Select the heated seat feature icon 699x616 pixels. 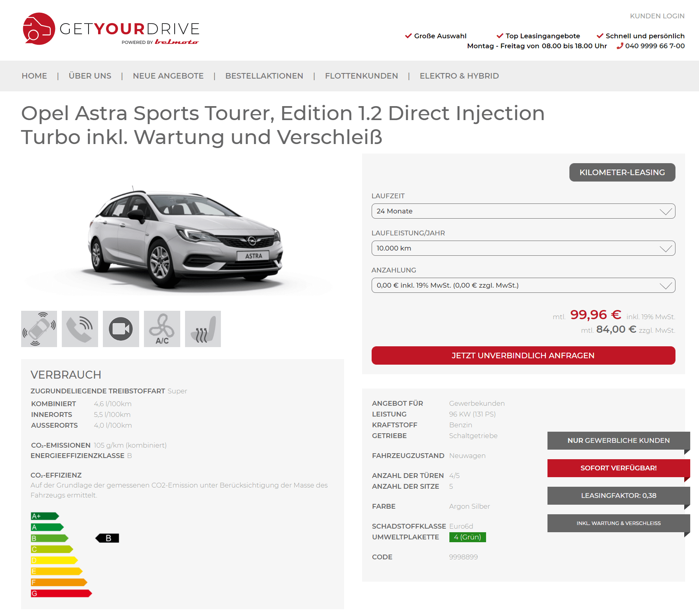tap(203, 329)
